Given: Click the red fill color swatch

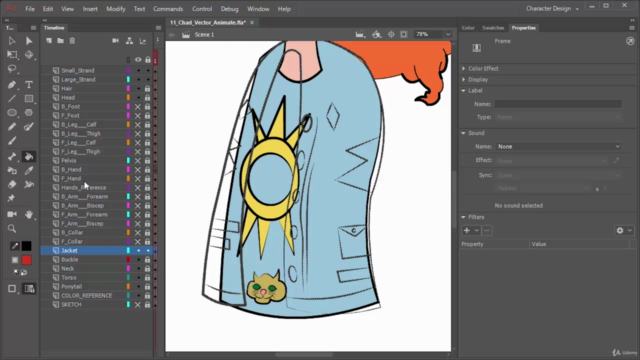Looking at the screenshot, I should point(27,260).
